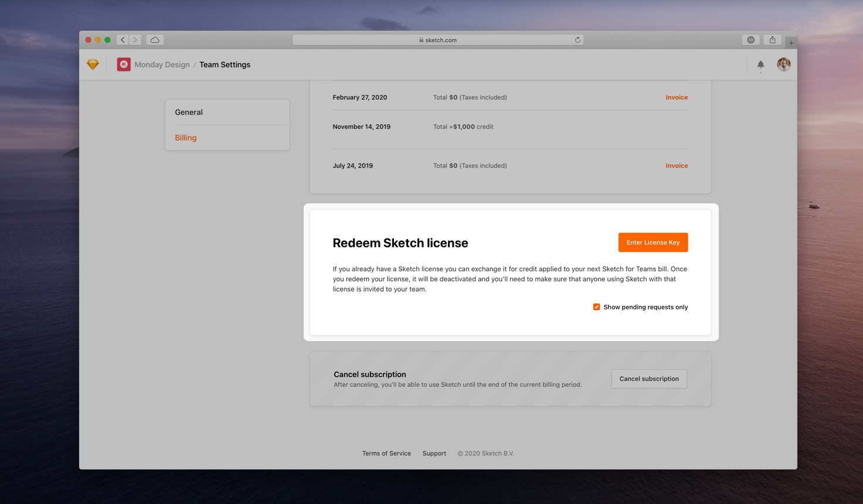863x504 pixels.
Task: Open the February 27, 2020 Invoice link
Action: 677,97
